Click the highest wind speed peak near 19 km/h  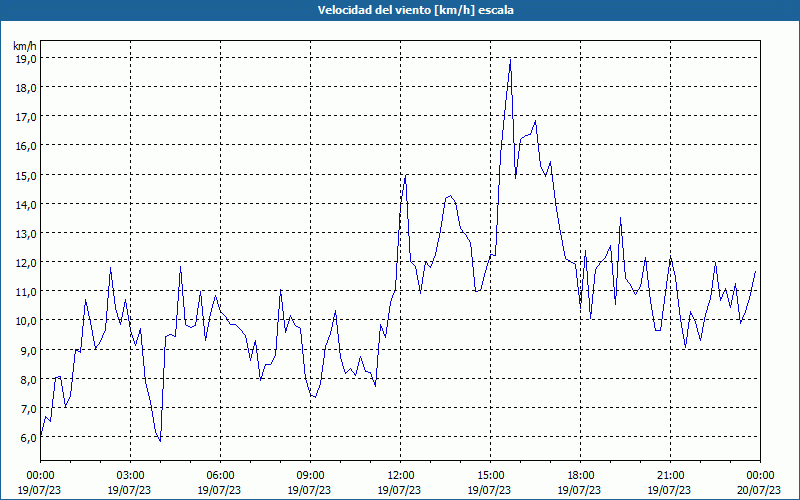point(510,60)
